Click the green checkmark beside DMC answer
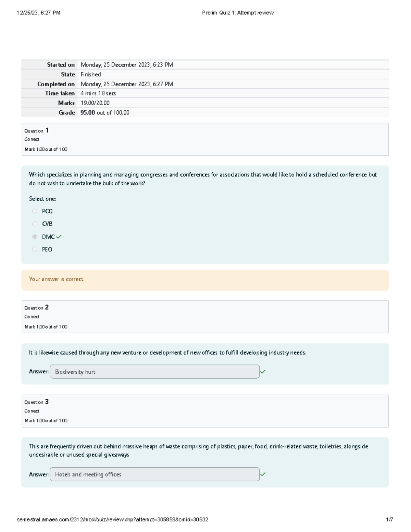411x532 pixels. click(59, 236)
